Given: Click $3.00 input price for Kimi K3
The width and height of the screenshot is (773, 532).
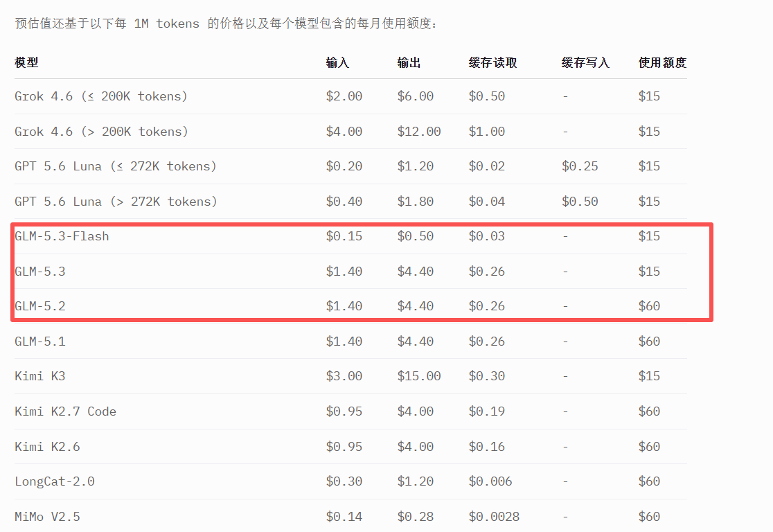Looking at the screenshot, I should point(344,376).
